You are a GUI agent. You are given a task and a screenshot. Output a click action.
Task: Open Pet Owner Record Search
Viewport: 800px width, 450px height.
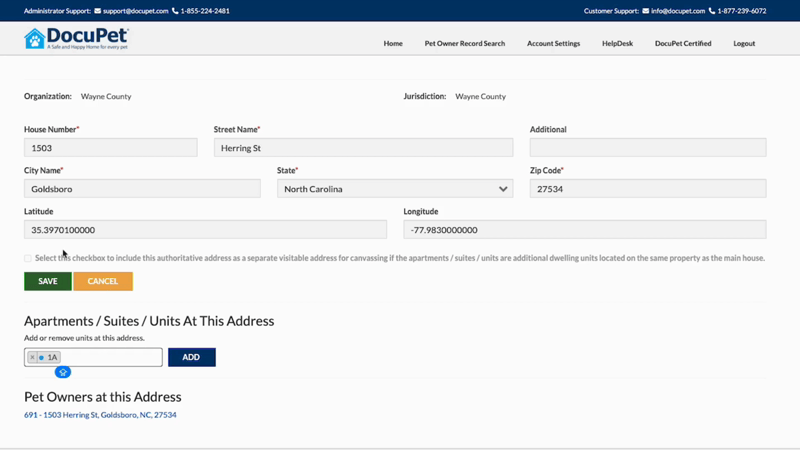[465, 43]
